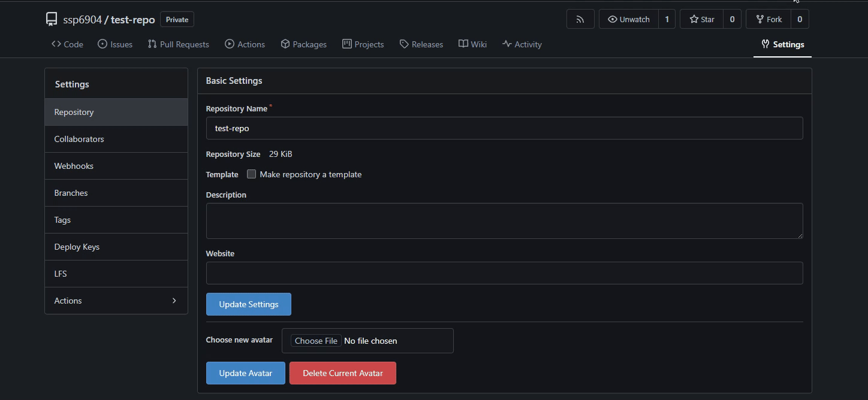Click Delete Current Avatar button
Screen dimensions: 868x400
pos(342,373)
